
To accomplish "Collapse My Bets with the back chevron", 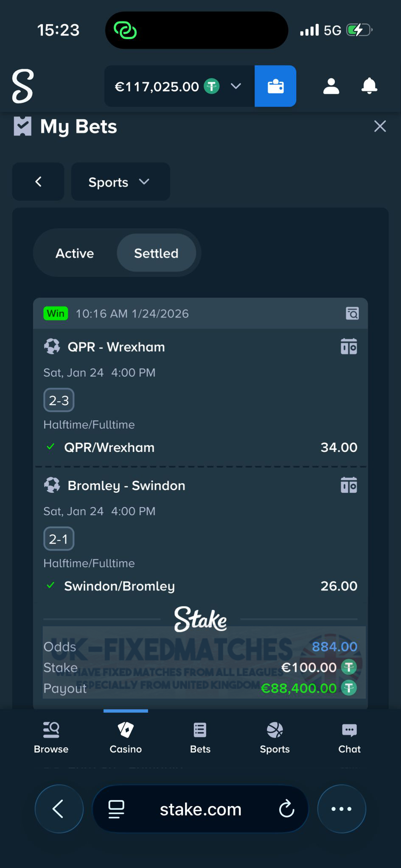I will [x=38, y=182].
